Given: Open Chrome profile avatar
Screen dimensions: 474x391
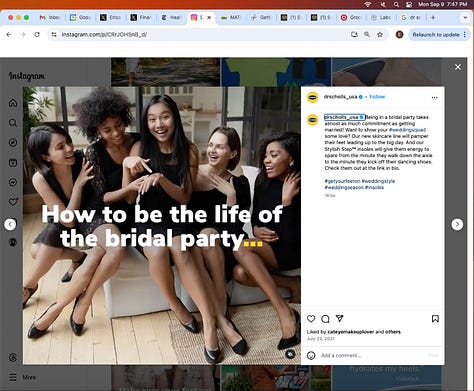Looking at the screenshot, I should (399, 34).
